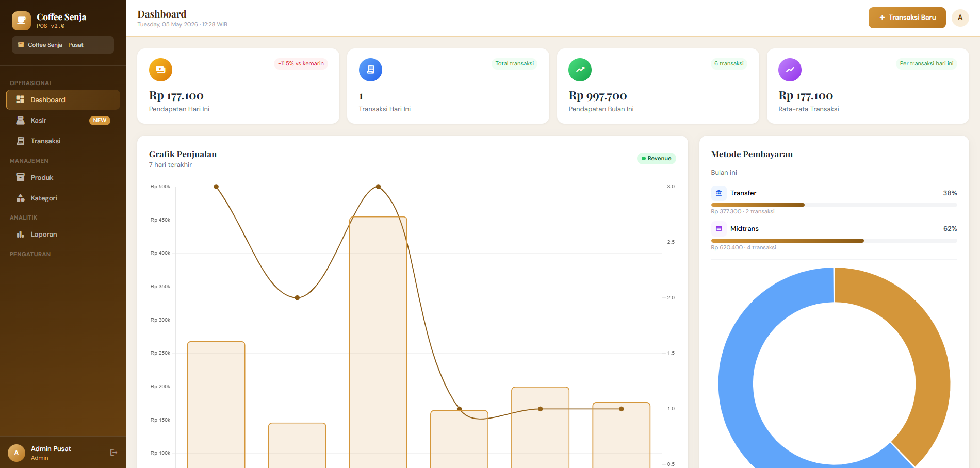Click the Admin Pusat avatar in sidebar
The width and height of the screenshot is (980, 468).
(17, 453)
